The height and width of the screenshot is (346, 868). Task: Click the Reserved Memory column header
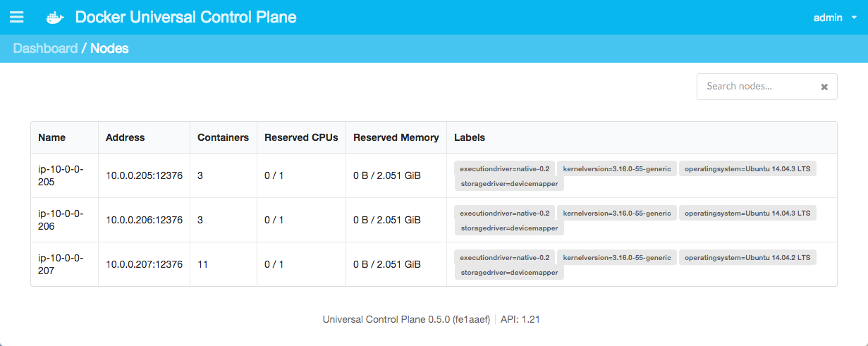tap(396, 137)
